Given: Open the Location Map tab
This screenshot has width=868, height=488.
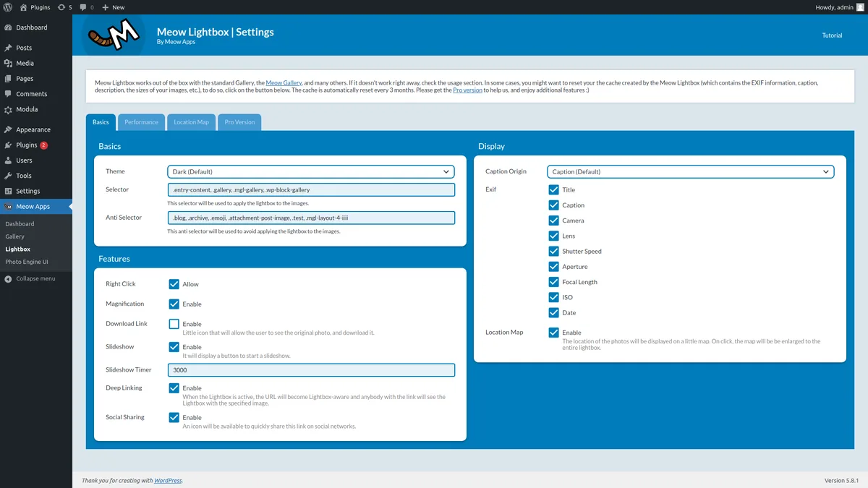Looking at the screenshot, I should point(191,122).
